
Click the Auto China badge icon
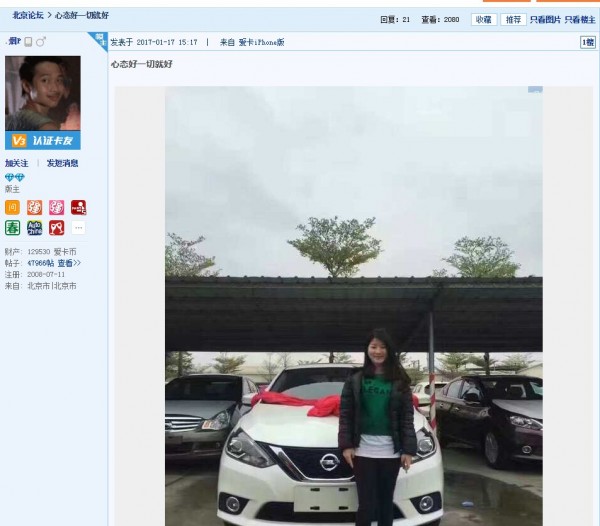point(34,228)
